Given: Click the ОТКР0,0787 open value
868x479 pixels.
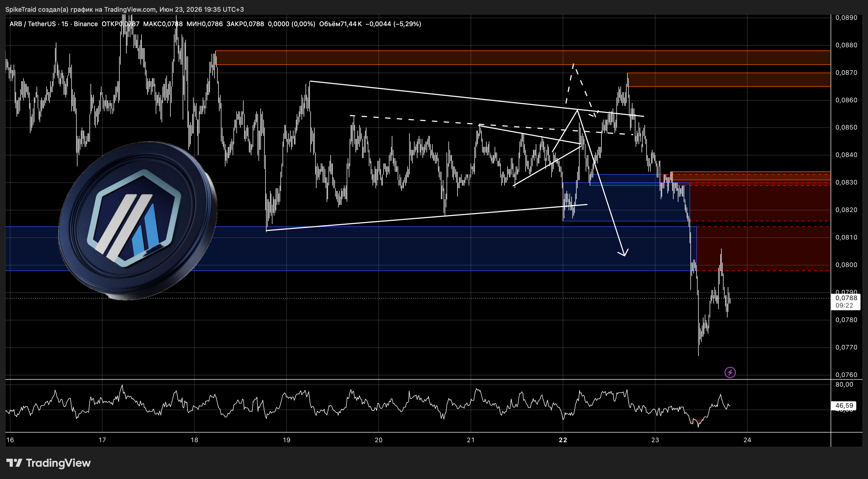Looking at the screenshot, I should point(120,24).
